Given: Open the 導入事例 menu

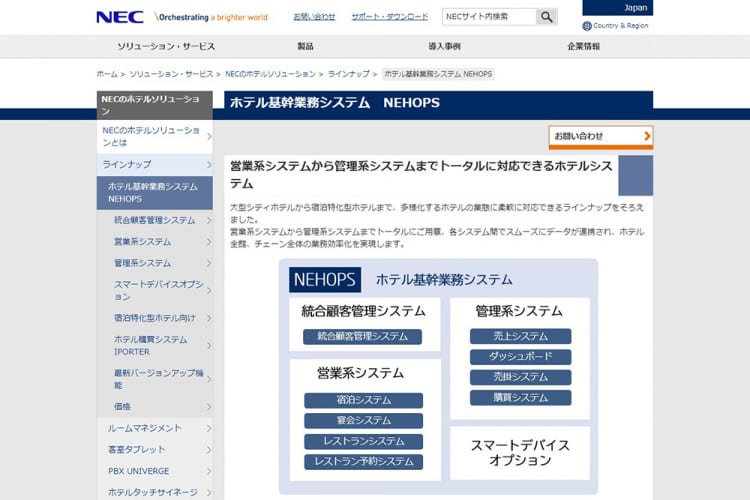Looking at the screenshot, I should tap(444, 46).
